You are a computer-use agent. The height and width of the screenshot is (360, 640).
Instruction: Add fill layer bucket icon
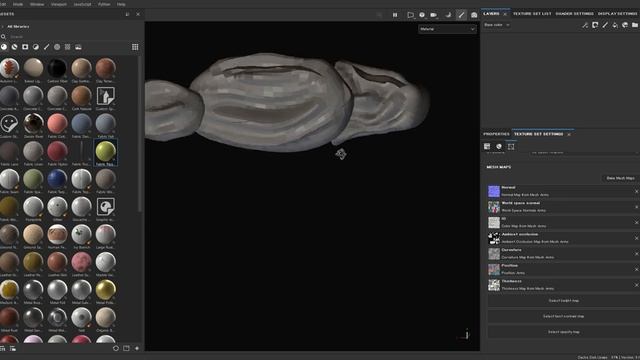tap(615, 25)
